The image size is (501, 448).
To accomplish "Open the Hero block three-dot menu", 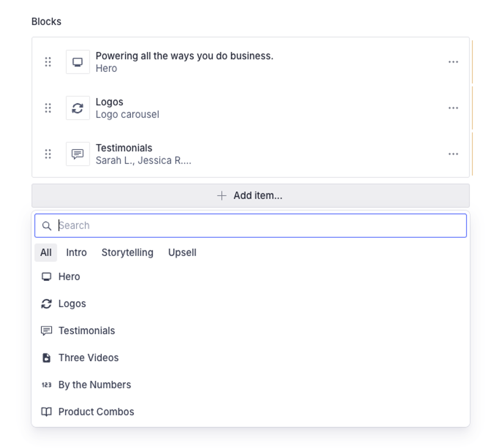I will pyautogui.click(x=453, y=62).
